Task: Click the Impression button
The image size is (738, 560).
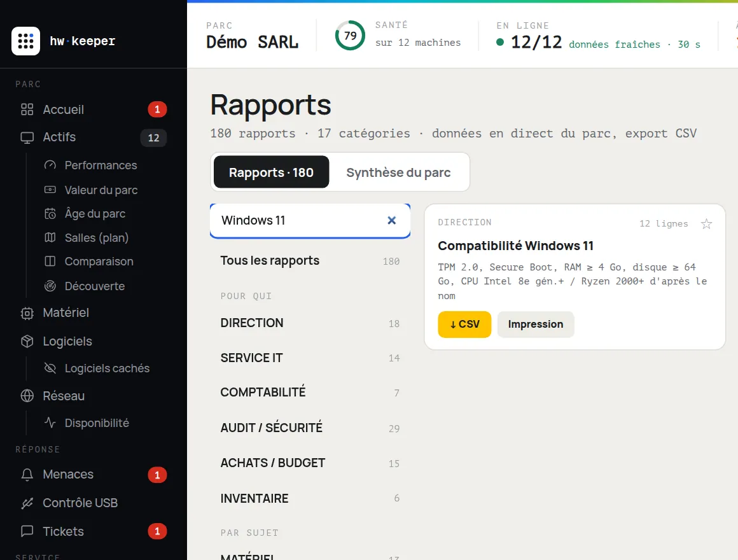Action: (536, 325)
